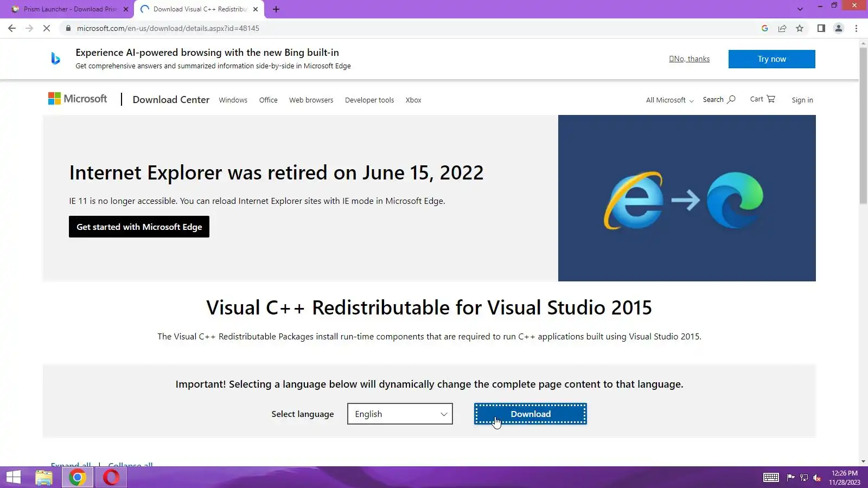
Task: Click the Download Center link
Action: (171, 100)
